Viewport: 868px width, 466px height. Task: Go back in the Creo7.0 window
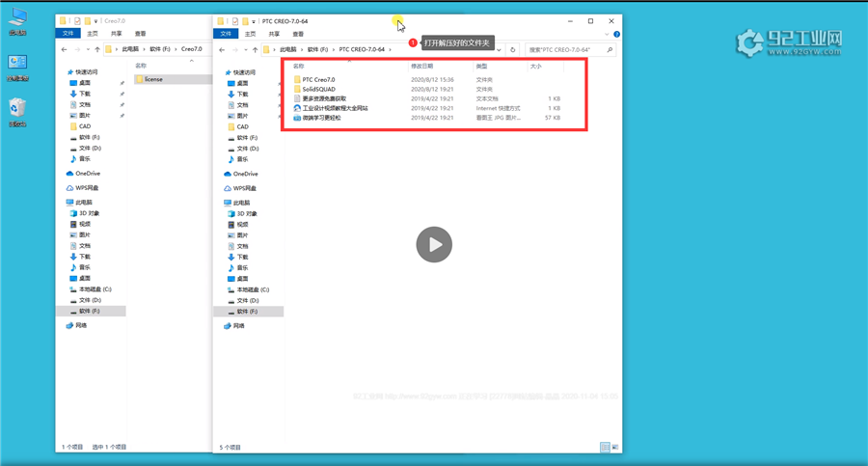pos(65,49)
